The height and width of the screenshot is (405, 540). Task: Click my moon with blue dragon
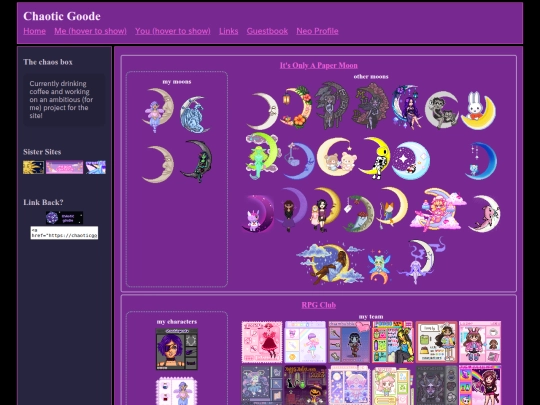[x=195, y=114]
